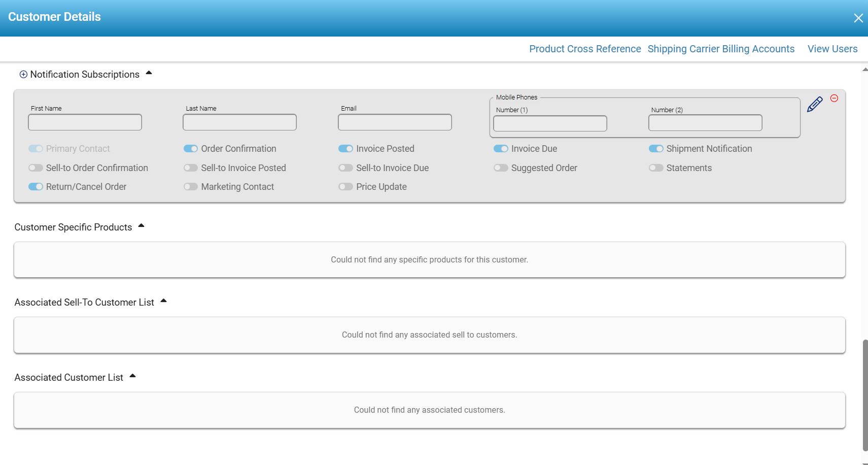
Task: Enable the Statements notification toggle
Action: 656,168
